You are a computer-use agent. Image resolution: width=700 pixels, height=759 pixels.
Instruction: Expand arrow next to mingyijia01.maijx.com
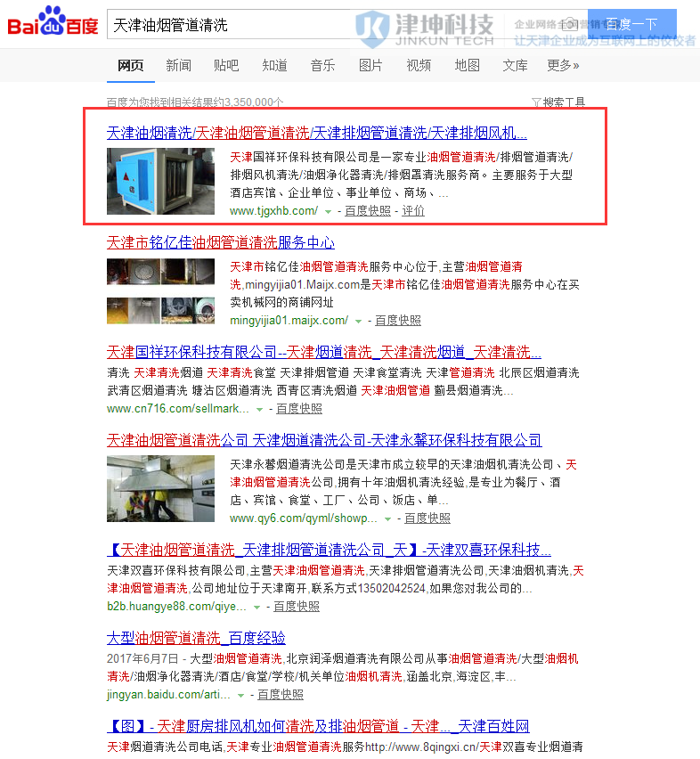359,321
